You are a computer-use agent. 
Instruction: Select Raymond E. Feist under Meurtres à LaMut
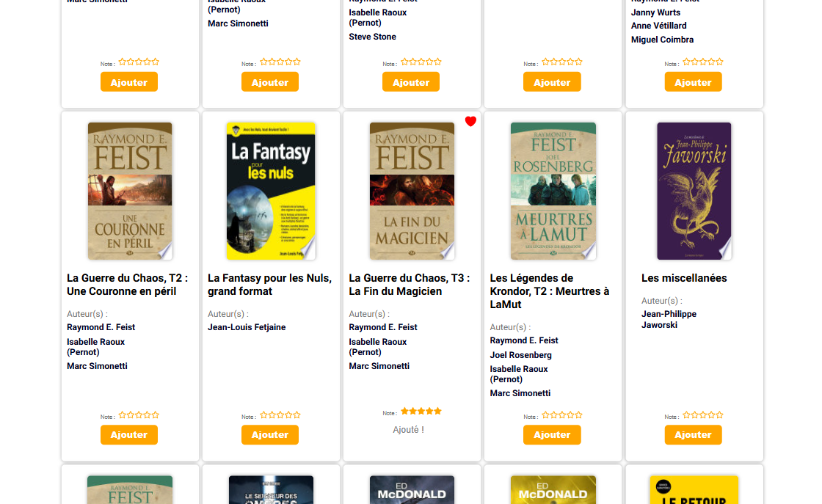point(524,340)
